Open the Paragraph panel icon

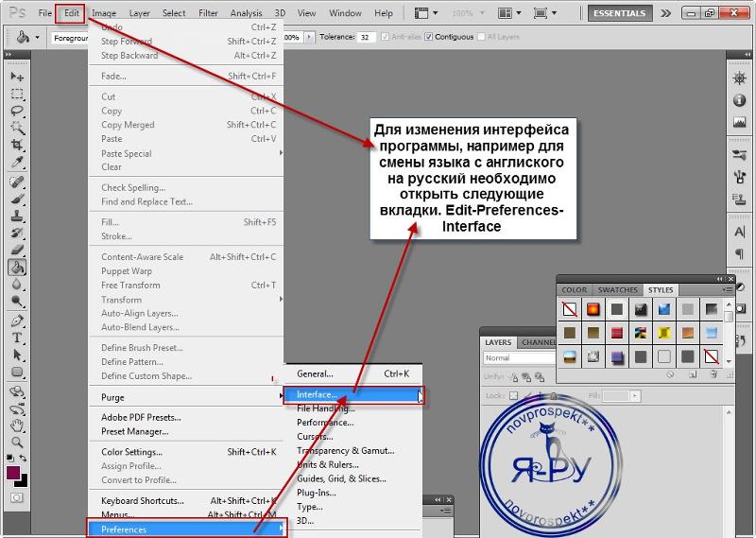(x=739, y=253)
